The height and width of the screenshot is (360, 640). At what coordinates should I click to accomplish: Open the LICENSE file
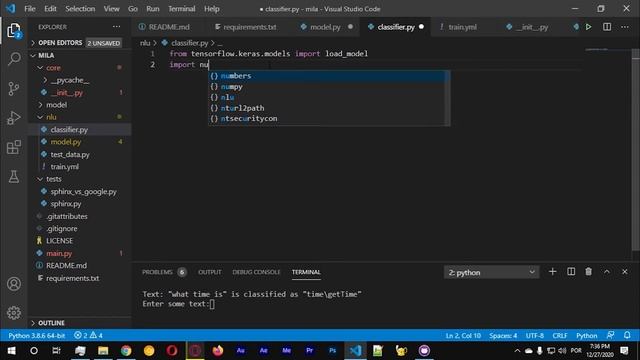click(x=80, y=241)
